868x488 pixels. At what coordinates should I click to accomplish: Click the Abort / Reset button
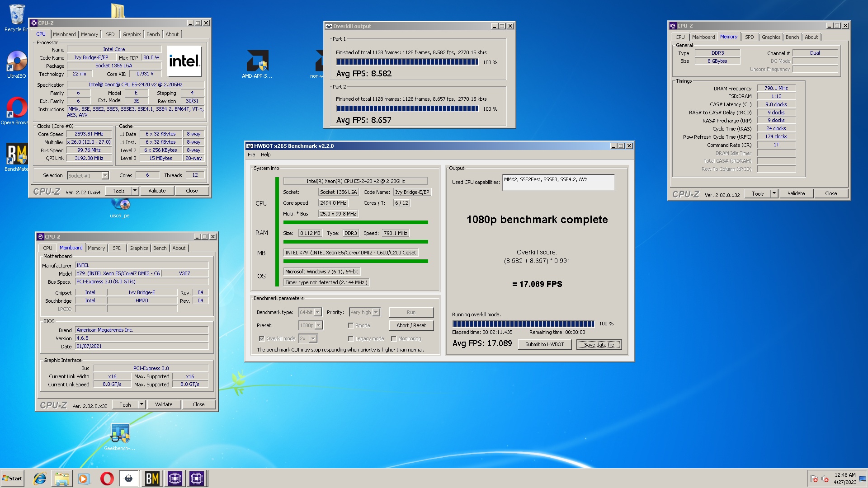click(411, 325)
